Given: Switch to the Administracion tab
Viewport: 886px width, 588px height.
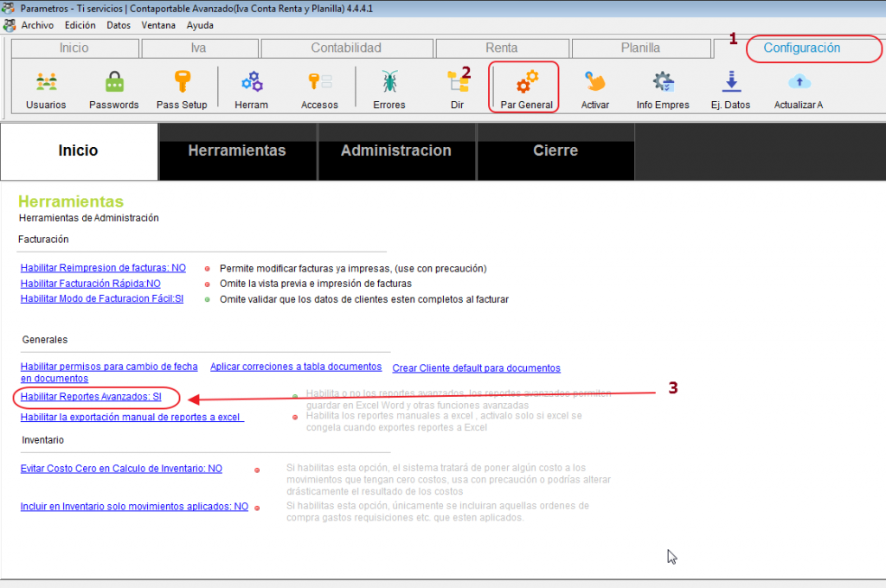Looking at the screenshot, I should [x=395, y=150].
